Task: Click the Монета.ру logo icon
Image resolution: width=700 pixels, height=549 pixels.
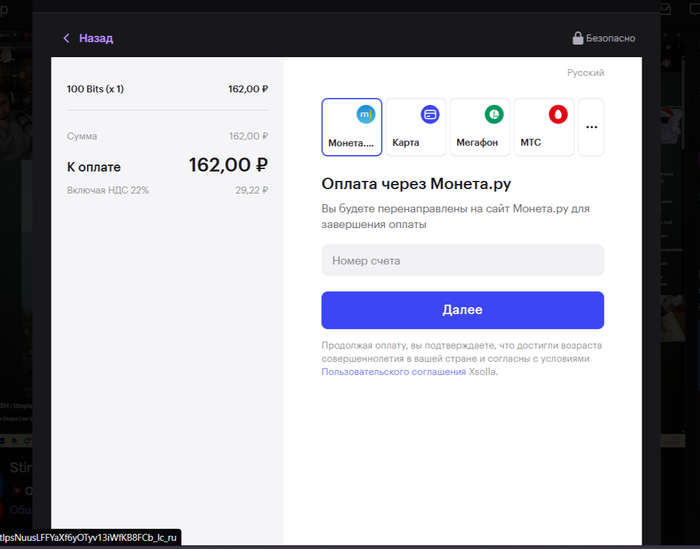Action: [x=366, y=114]
